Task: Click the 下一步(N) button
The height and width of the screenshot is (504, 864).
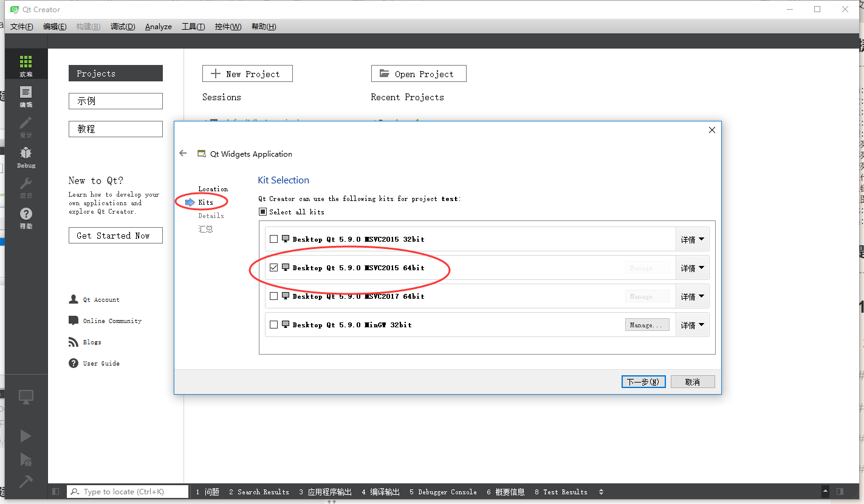Action: (643, 381)
